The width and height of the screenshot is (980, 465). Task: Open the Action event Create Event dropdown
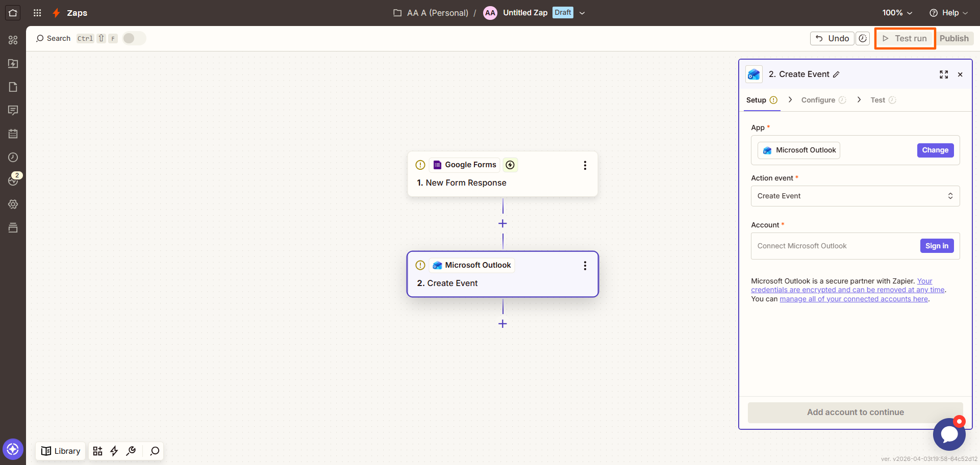coord(855,196)
